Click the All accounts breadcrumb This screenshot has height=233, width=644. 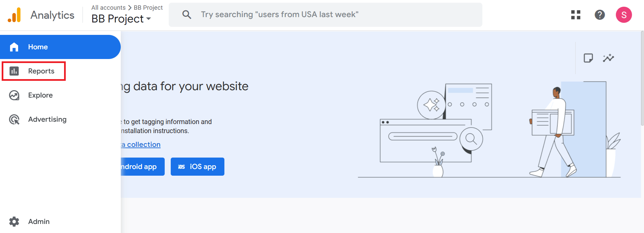[x=108, y=7]
